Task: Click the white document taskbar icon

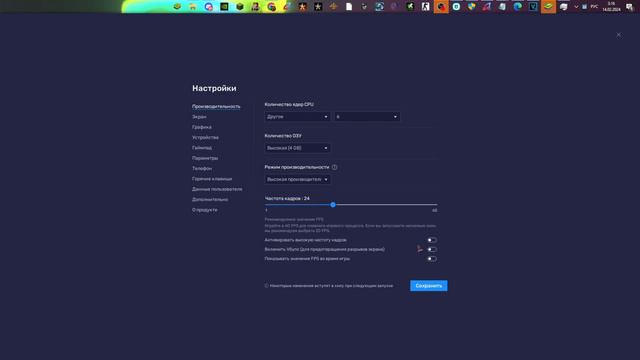Action: pos(349,7)
